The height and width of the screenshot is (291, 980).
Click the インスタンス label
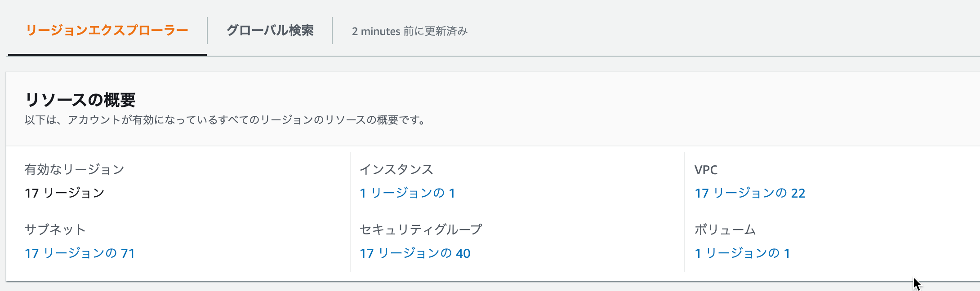point(396,170)
